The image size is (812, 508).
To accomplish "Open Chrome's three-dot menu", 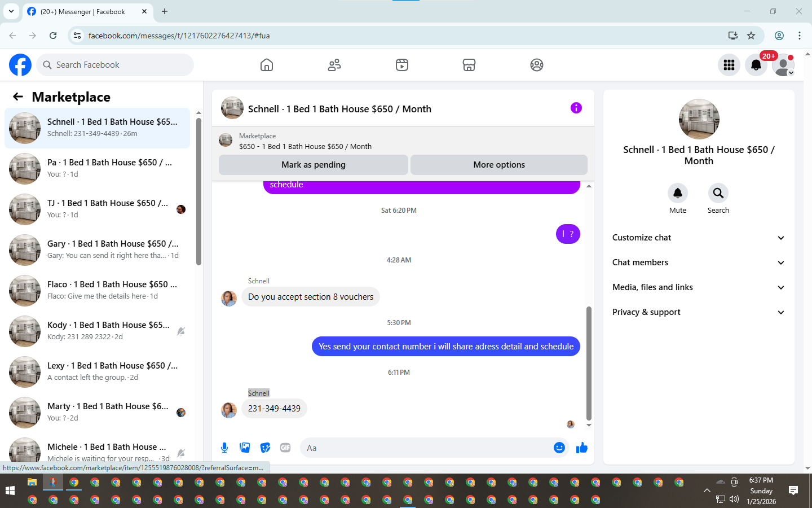I will (x=800, y=36).
